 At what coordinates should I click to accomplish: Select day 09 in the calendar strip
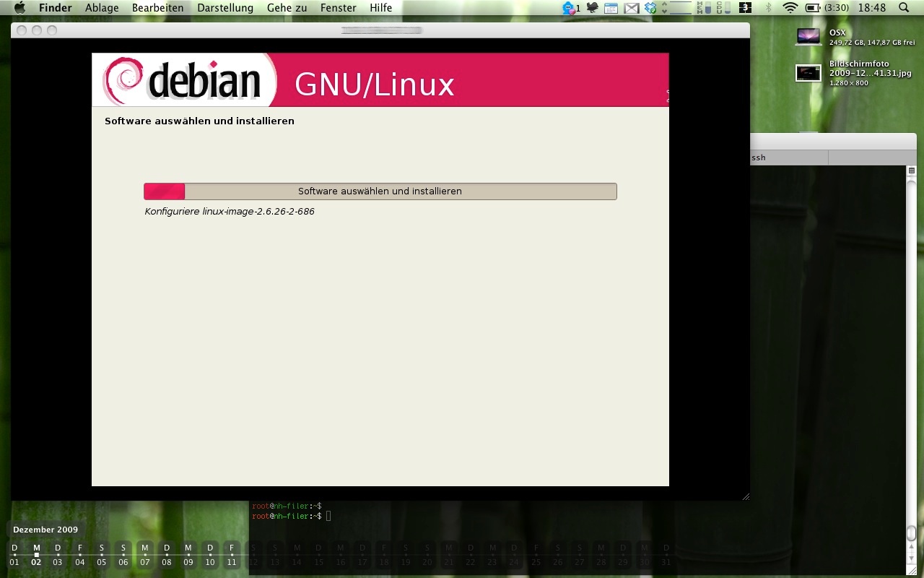click(x=188, y=555)
